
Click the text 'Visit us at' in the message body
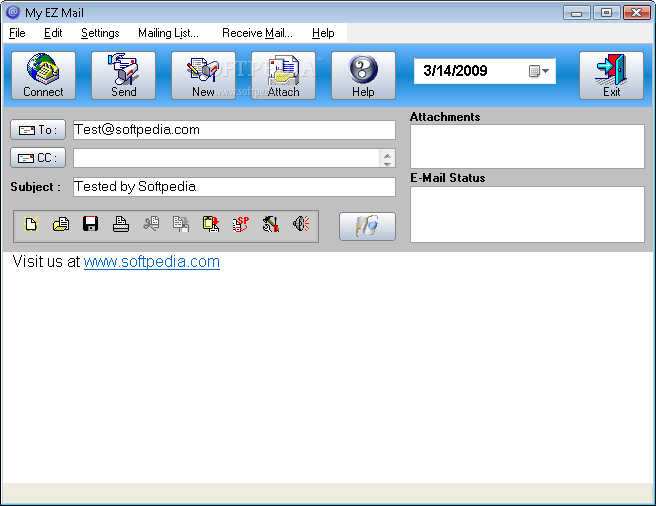pyautogui.click(x=46, y=262)
